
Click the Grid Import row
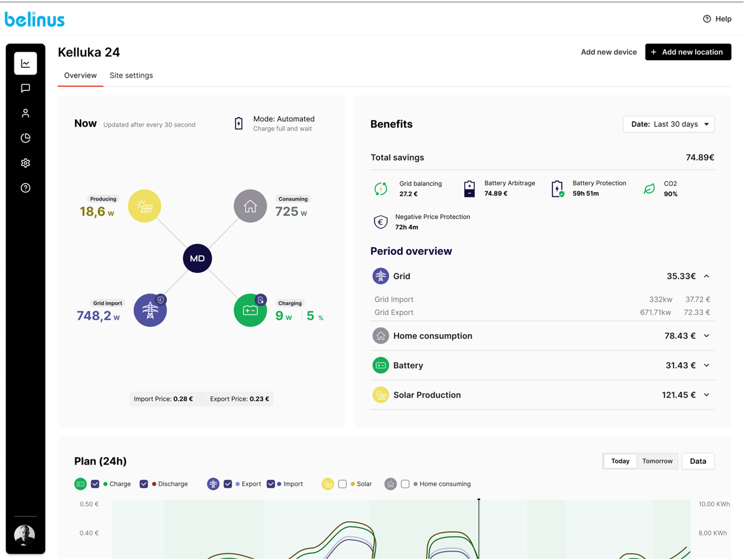click(542, 299)
